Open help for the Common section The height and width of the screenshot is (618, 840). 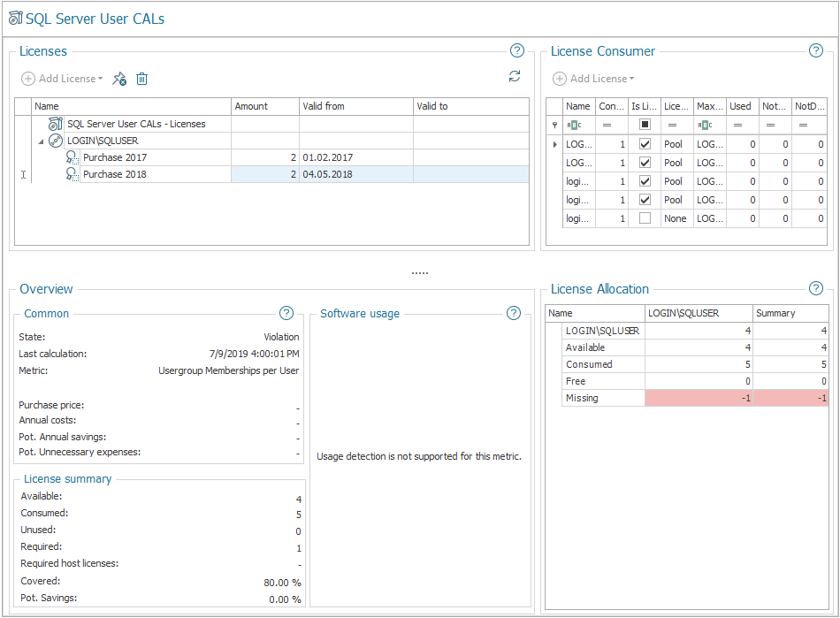click(x=286, y=313)
